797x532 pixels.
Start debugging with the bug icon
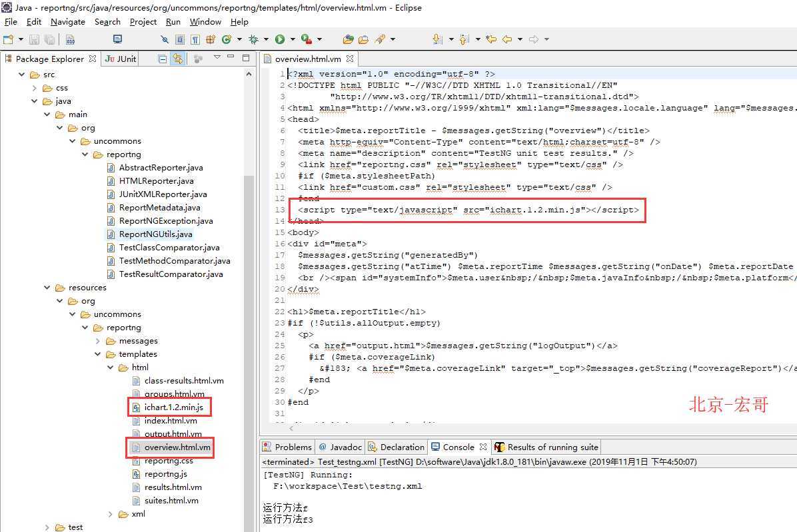click(x=253, y=39)
